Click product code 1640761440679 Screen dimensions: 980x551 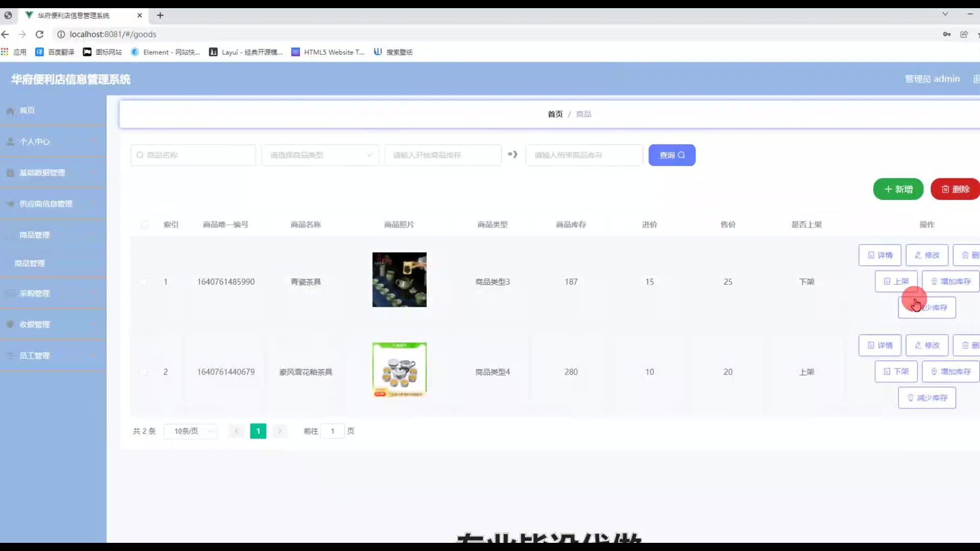[x=226, y=372]
